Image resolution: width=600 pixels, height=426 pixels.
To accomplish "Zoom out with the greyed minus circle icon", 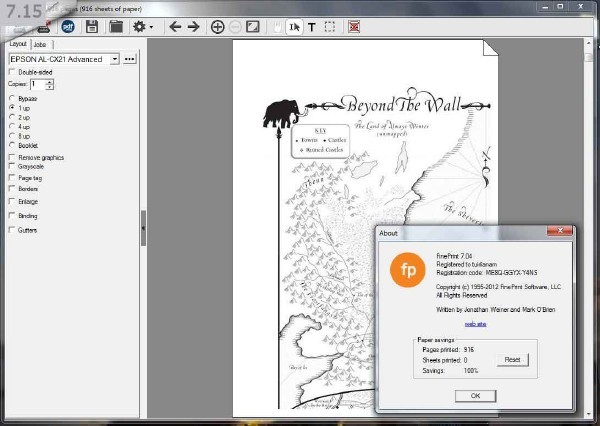I will [x=235, y=27].
